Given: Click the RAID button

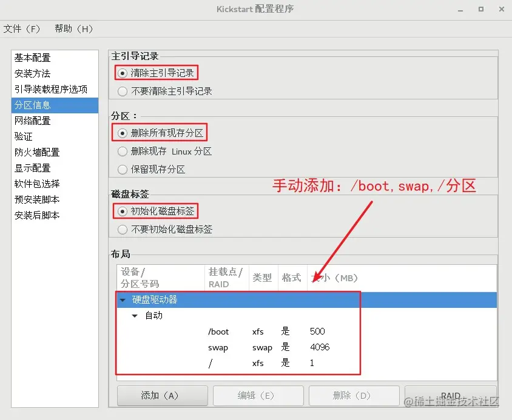Looking at the screenshot, I should (x=451, y=396).
